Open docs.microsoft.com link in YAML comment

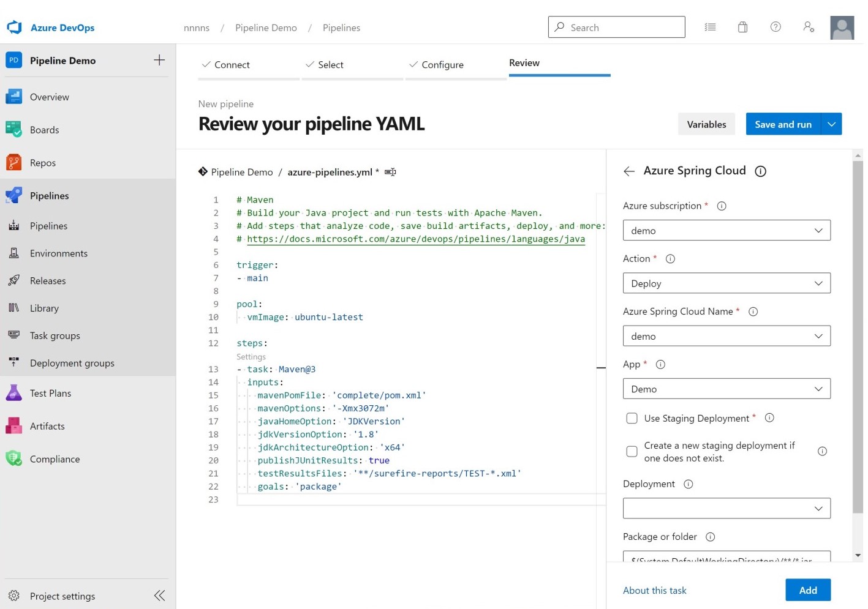[x=416, y=239]
